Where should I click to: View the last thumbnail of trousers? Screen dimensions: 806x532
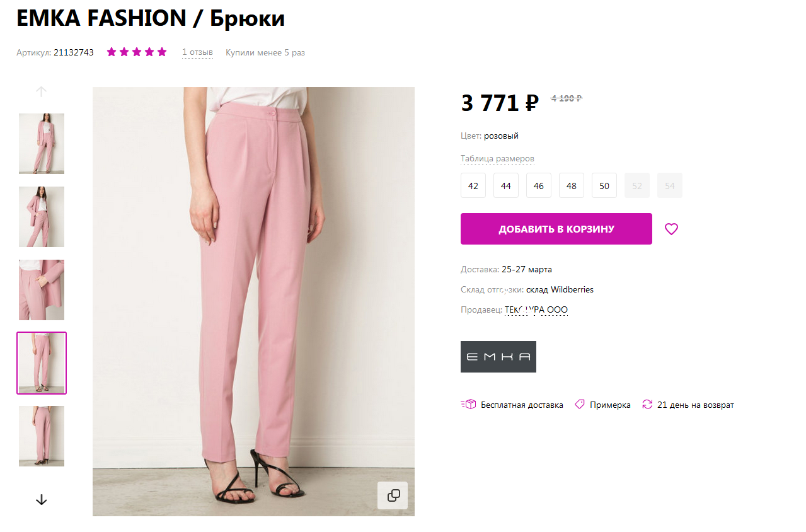coord(42,436)
